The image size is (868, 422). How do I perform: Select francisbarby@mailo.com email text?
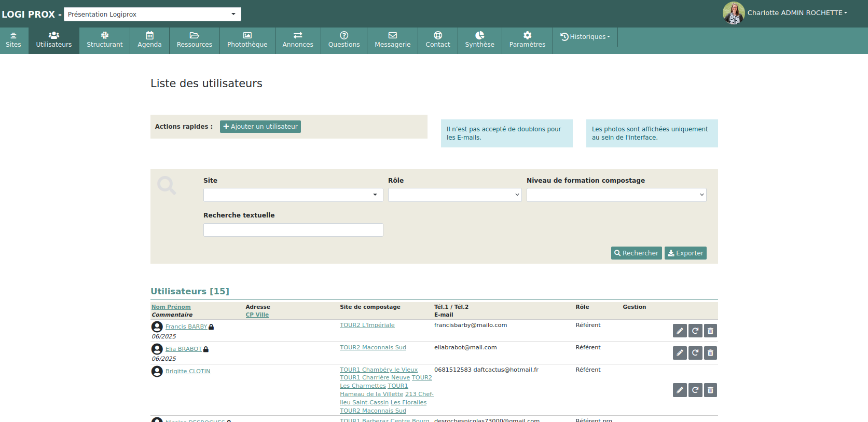[471, 325]
